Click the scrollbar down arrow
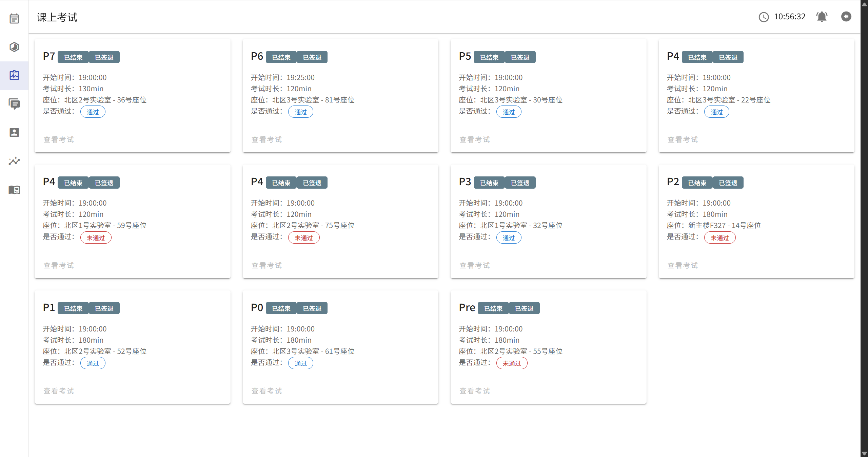This screenshot has height=457, width=868. coord(864,454)
